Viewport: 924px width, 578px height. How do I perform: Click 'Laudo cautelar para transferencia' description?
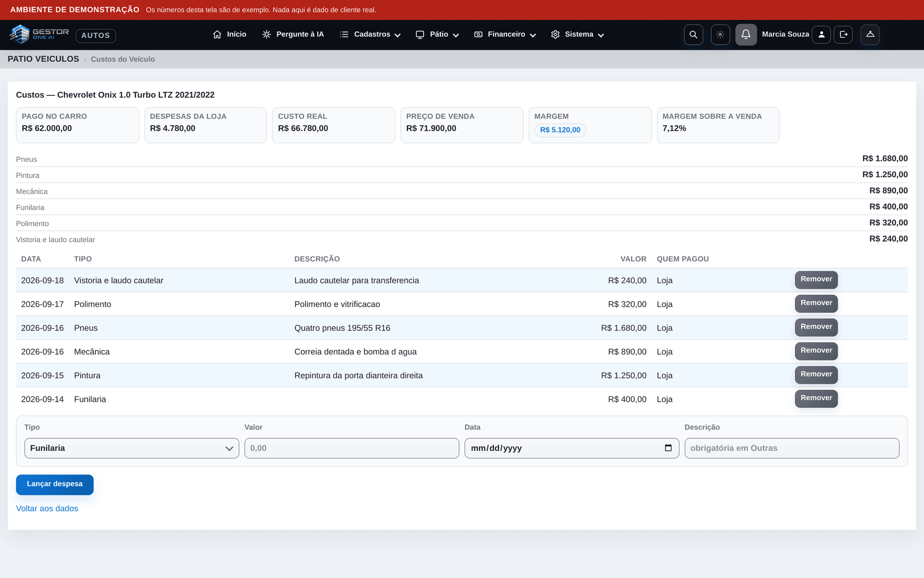357,280
